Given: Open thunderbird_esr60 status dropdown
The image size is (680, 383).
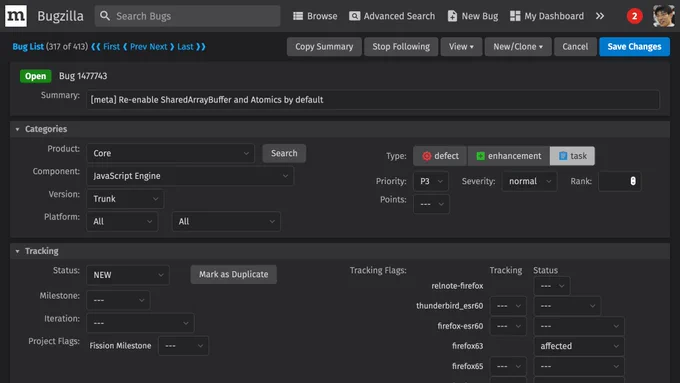Looking at the screenshot, I should coord(567,306).
